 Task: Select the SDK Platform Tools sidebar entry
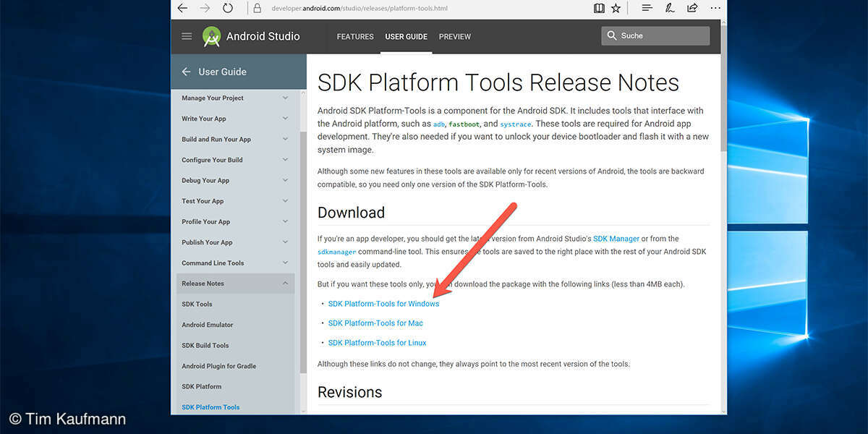(210, 407)
